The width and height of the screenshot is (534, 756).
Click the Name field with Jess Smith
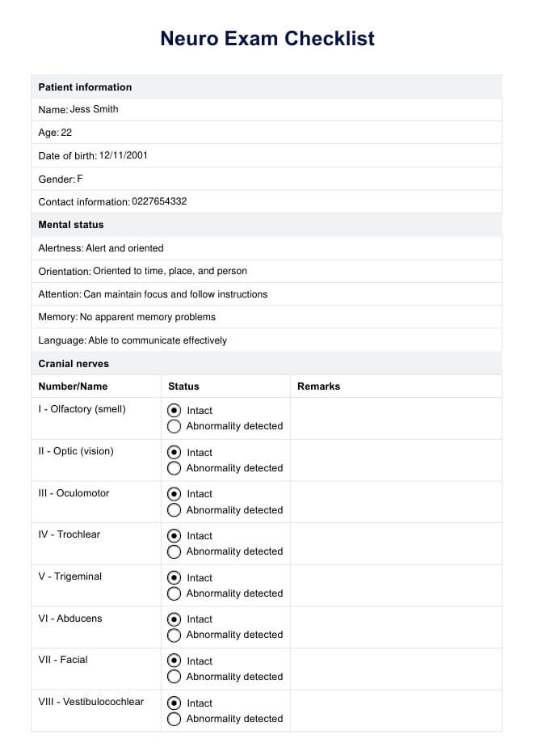(x=94, y=109)
